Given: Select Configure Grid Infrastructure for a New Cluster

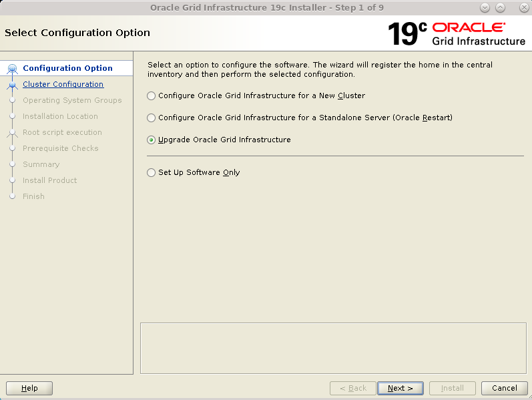Looking at the screenshot, I should (x=256, y=95).
